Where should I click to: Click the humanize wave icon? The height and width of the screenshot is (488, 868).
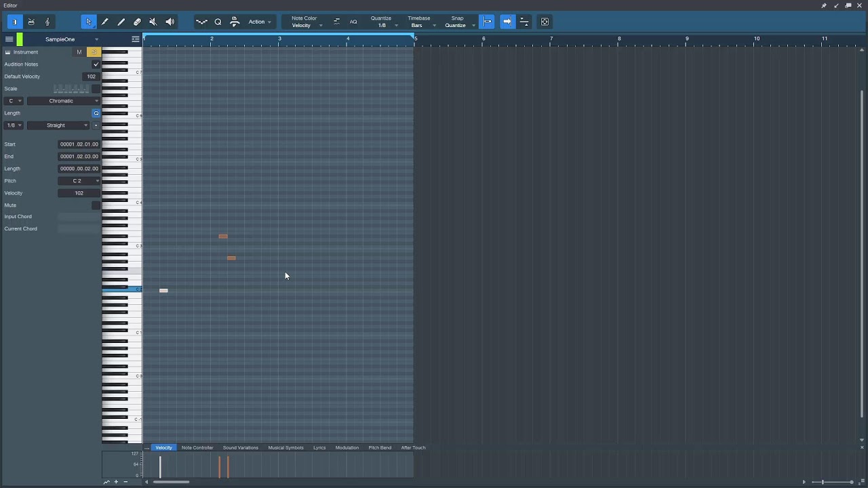tap(201, 22)
